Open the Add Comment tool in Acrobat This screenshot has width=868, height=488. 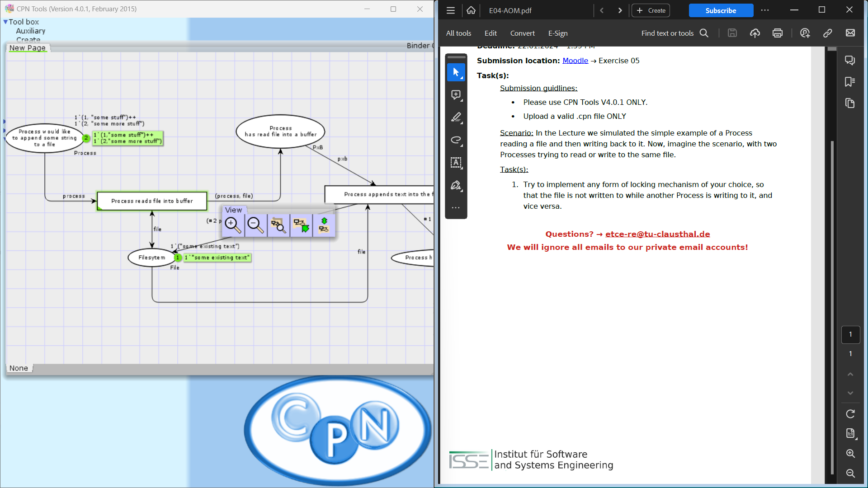click(456, 95)
